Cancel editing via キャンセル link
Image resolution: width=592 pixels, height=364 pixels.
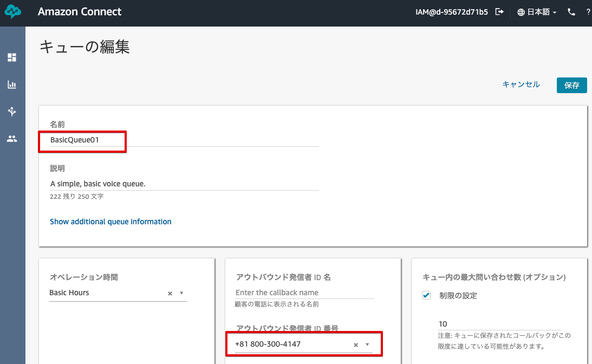point(521,84)
